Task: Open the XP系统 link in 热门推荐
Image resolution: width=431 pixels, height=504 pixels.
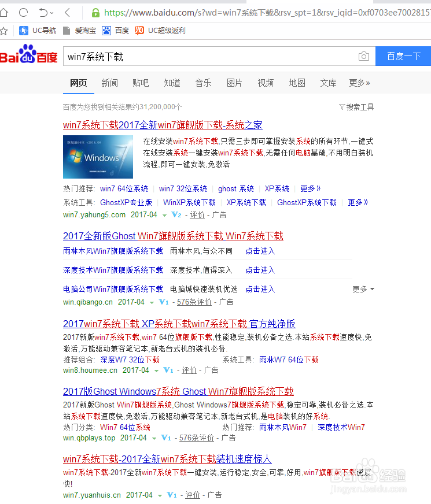Action: click(277, 188)
